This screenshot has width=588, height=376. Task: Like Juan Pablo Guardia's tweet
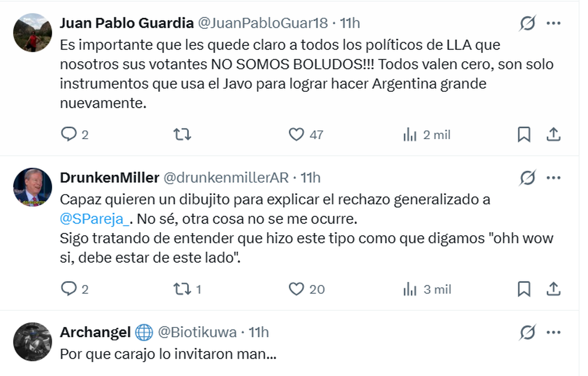[x=296, y=134]
